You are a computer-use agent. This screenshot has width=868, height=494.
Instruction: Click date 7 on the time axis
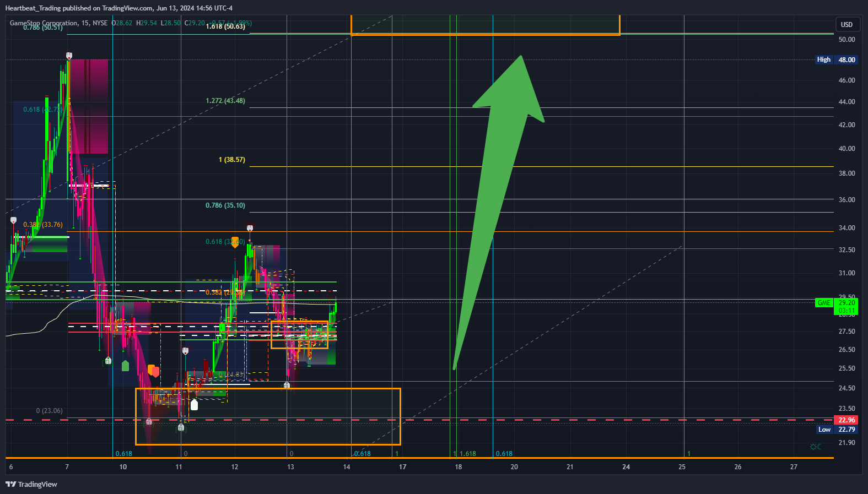tap(67, 467)
